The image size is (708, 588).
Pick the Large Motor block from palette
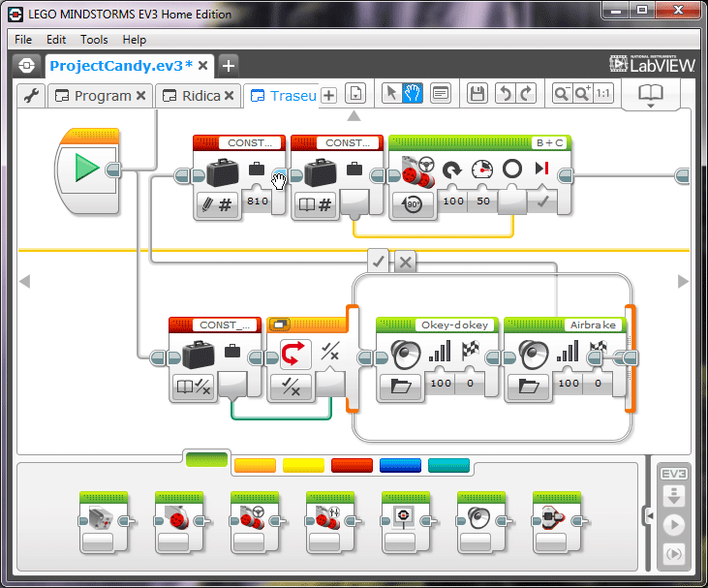[x=180, y=522]
